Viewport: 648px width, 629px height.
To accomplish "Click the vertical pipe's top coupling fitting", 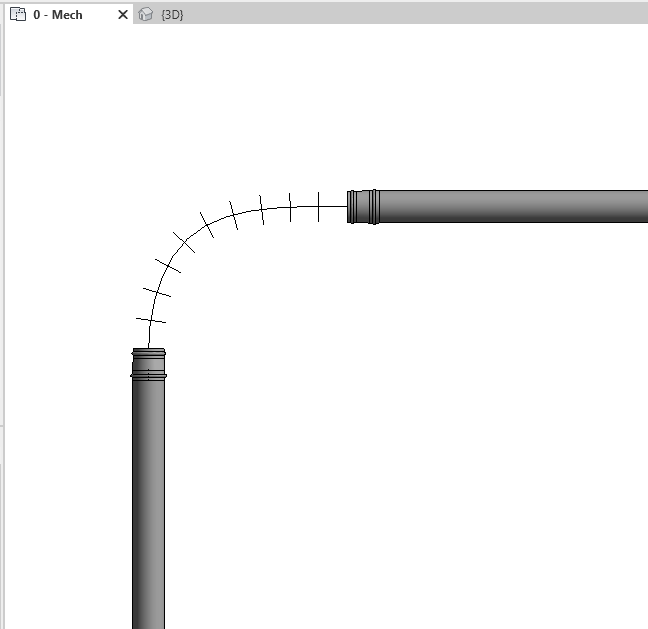I will (148, 363).
